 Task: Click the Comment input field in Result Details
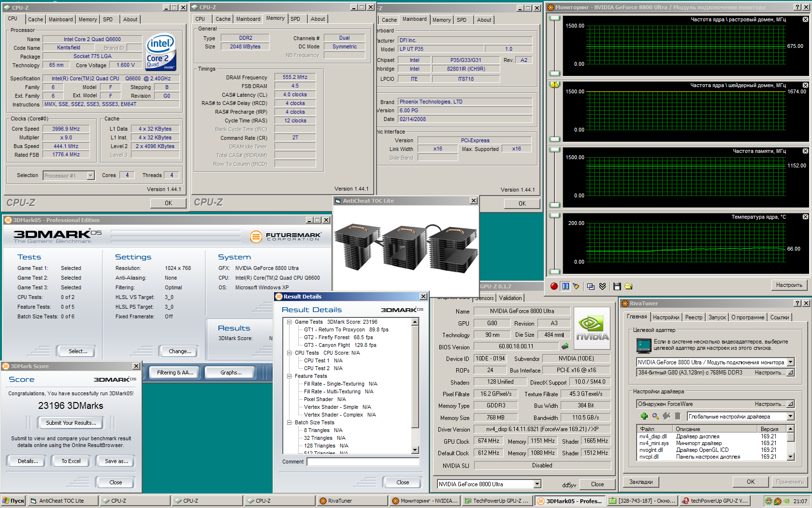pos(363,462)
